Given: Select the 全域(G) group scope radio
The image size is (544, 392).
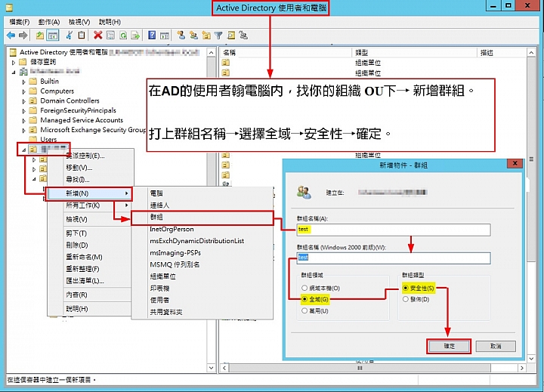Looking at the screenshot, I should point(304,299).
